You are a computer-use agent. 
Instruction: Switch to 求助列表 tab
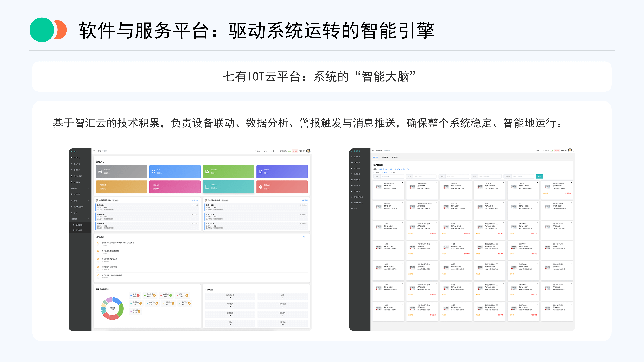[385, 157]
